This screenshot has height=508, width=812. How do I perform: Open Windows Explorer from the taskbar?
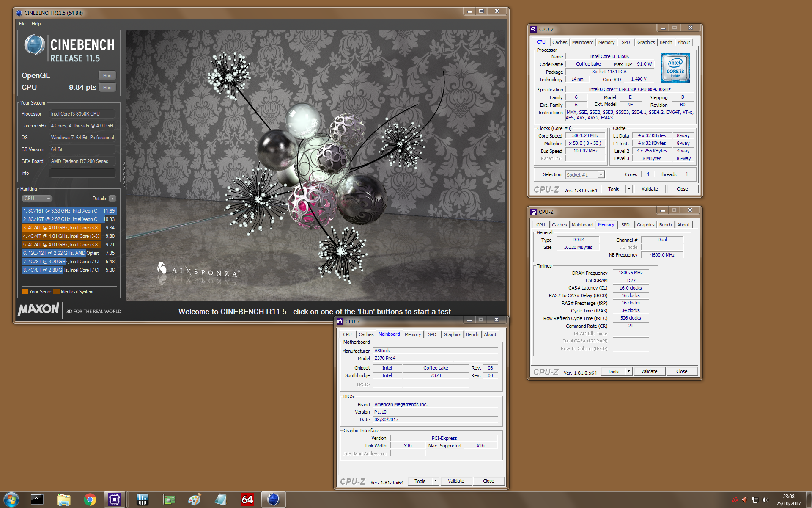point(63,500)
